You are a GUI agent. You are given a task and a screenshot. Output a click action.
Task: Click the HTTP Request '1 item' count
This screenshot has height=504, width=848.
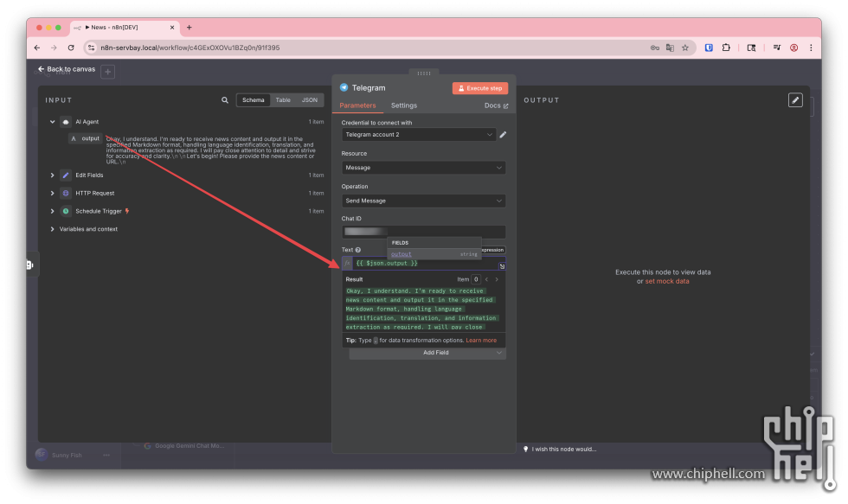point(316,193)
